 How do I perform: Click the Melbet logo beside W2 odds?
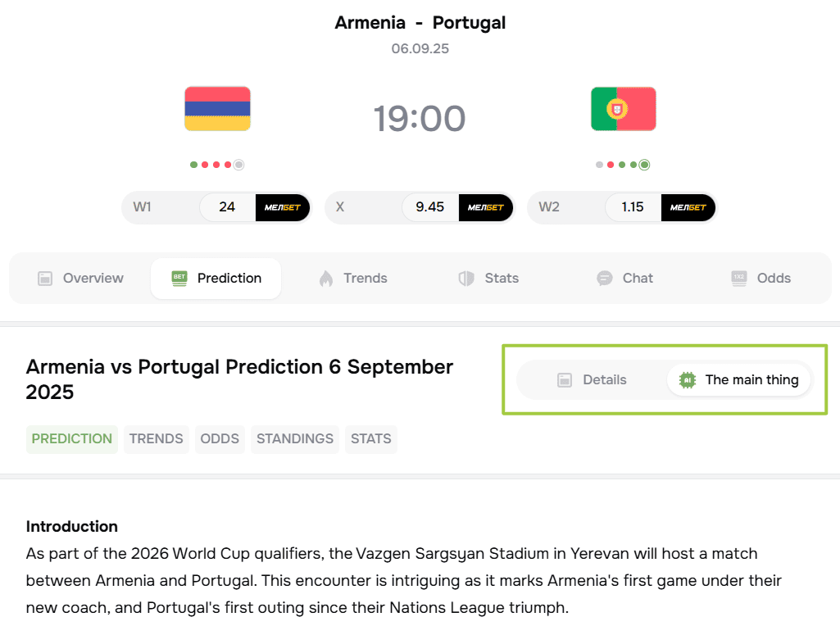point(688,207)
